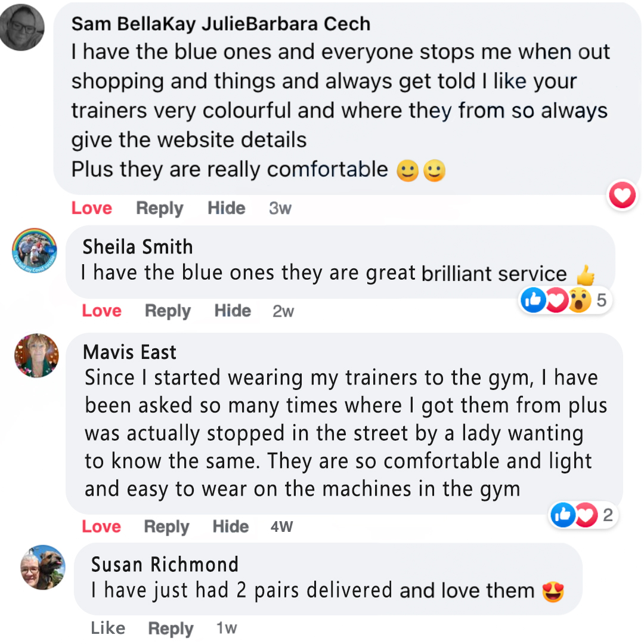Toggle Love on Mavis East's comment
The width and height of the screenshot is (644, 644).
(101, 527)
